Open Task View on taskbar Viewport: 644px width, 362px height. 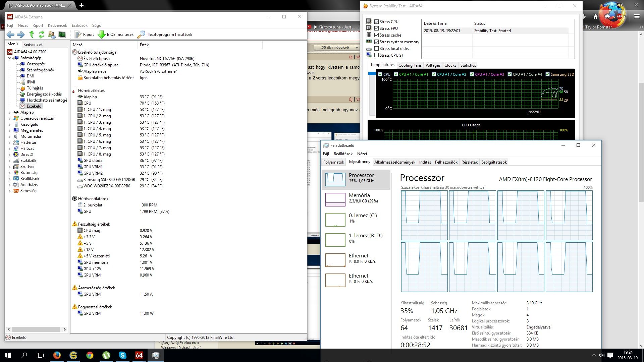(x=40, y=355)
